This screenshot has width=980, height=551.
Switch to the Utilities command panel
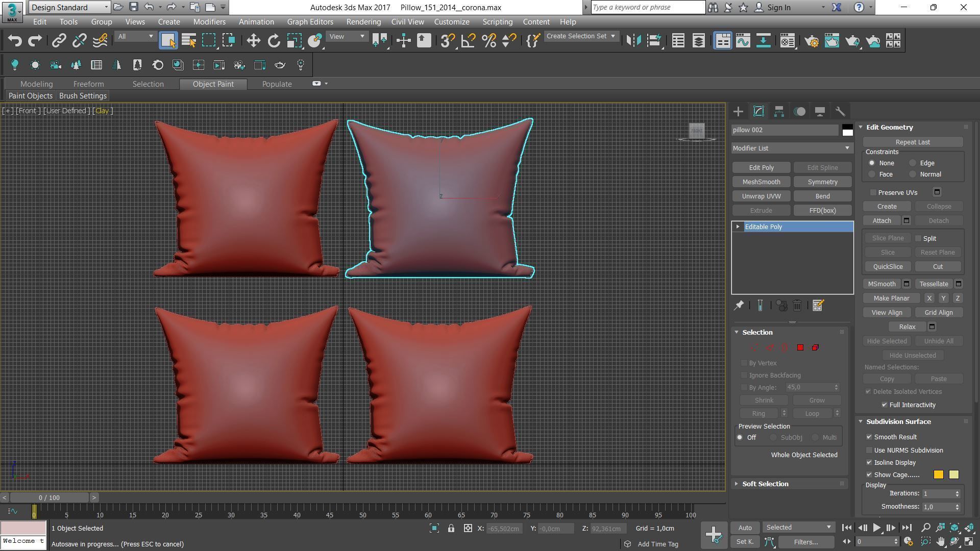pos(840,111)
